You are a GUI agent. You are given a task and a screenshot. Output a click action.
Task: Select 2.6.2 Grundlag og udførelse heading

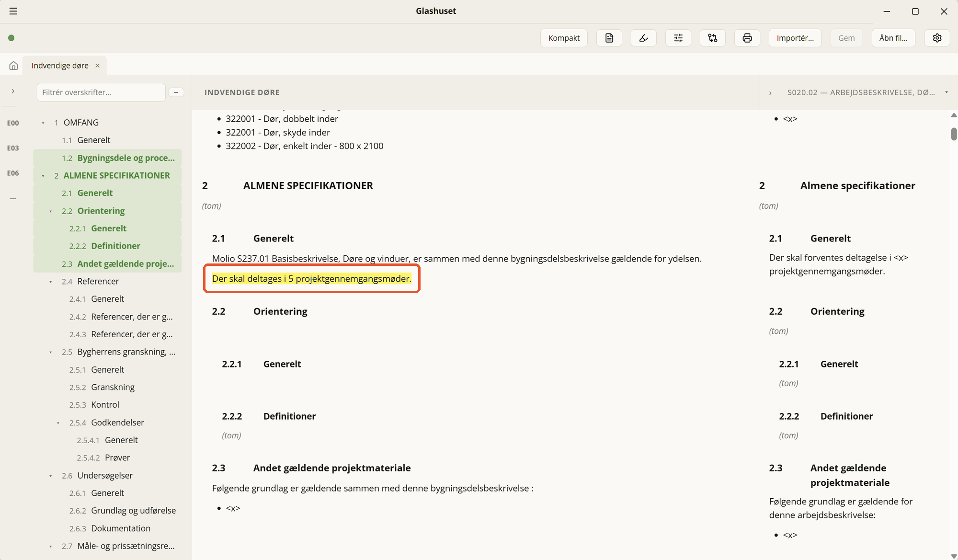[107, 510]
